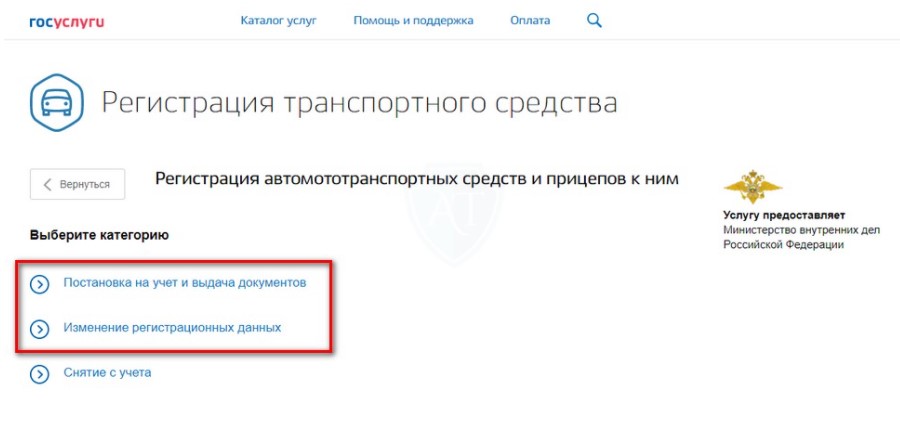Select Снятие с учета link

[x=107, y=373]
